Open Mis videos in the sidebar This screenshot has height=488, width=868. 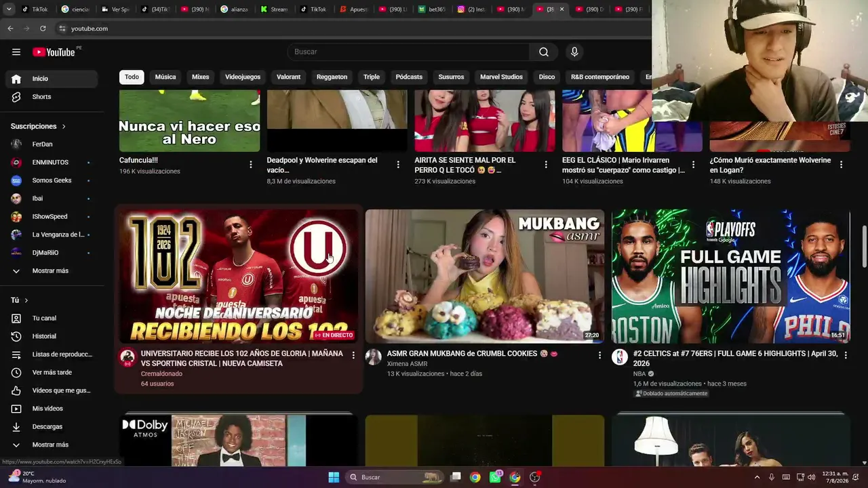pyautogui.click(x=52, y=409)
